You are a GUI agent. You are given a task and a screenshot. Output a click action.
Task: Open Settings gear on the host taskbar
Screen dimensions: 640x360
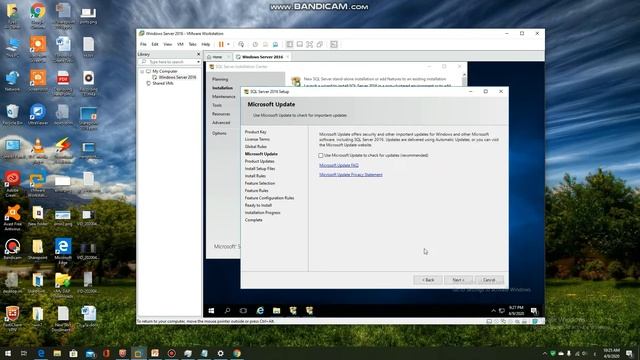point(220,353)
